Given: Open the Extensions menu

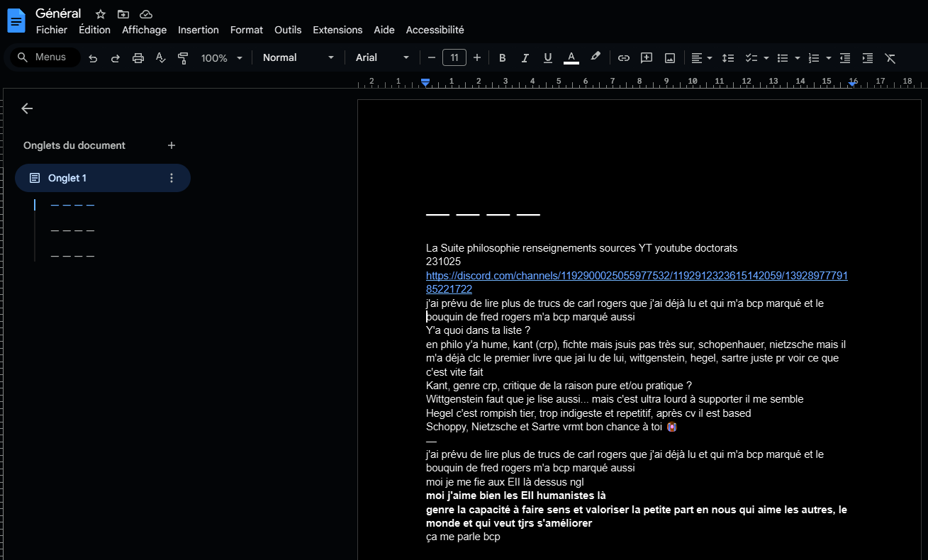Looking at the screenshot, I should (x=337, y=30).
